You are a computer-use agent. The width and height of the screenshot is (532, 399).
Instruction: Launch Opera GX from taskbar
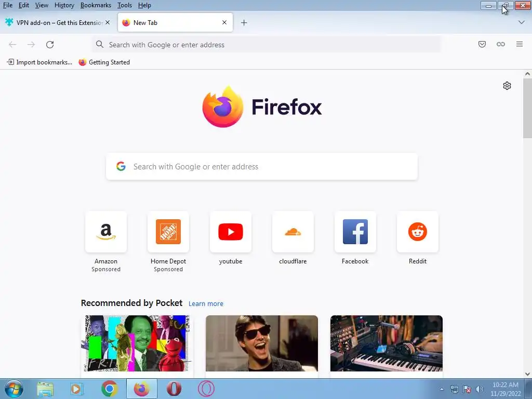click(206, 389)
